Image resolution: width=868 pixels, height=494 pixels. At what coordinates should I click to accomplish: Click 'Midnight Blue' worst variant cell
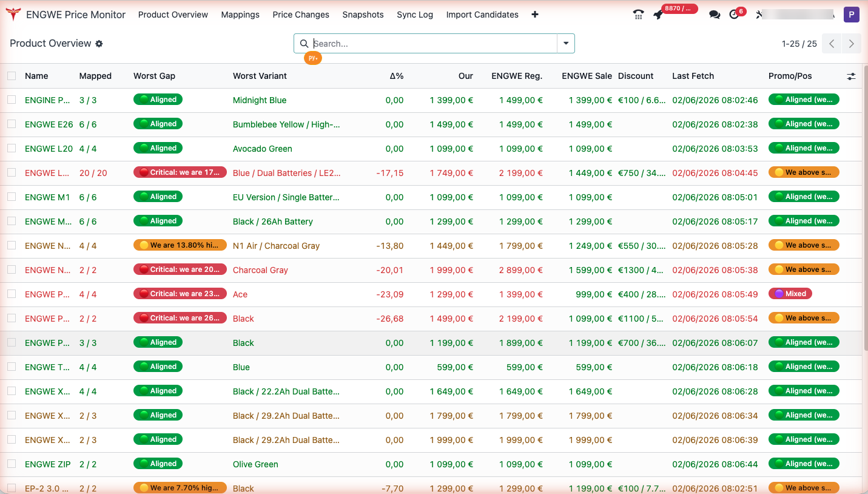click(x=260, y=100)
